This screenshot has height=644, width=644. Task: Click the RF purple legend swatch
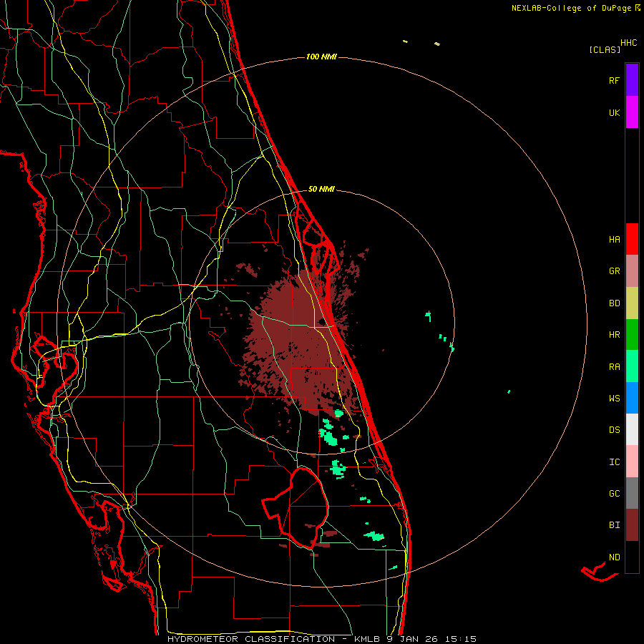pos(632,80)
